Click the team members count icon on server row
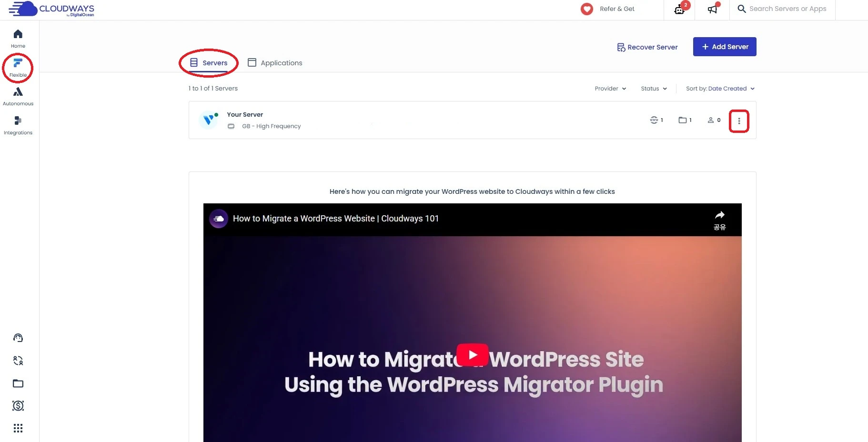Screen dimensions: 868x442 coord(711,120)
